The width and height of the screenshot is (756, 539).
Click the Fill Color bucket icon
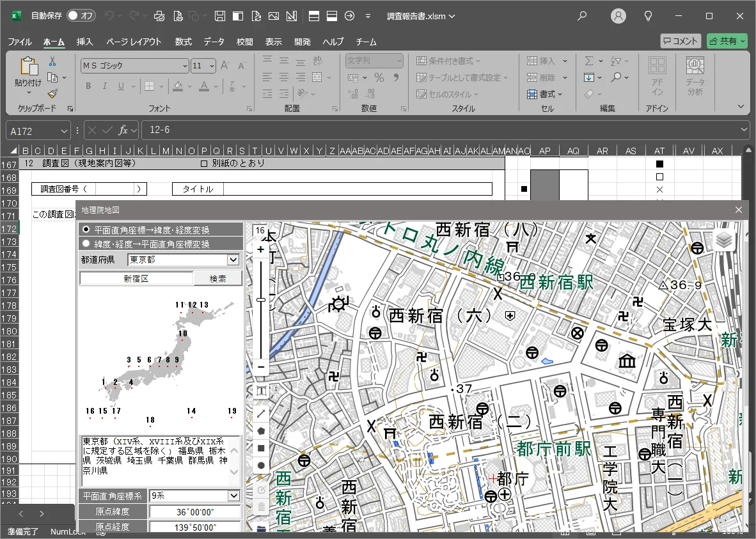click(x=178, y=86)
